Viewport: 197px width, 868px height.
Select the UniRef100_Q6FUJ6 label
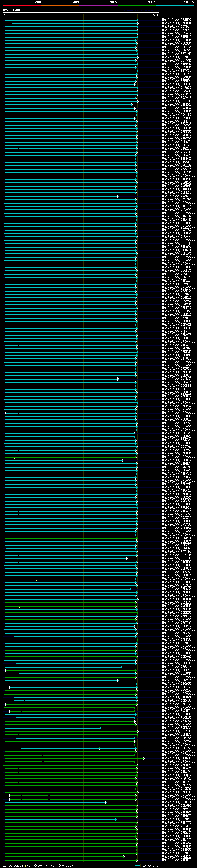click(177, 569)
